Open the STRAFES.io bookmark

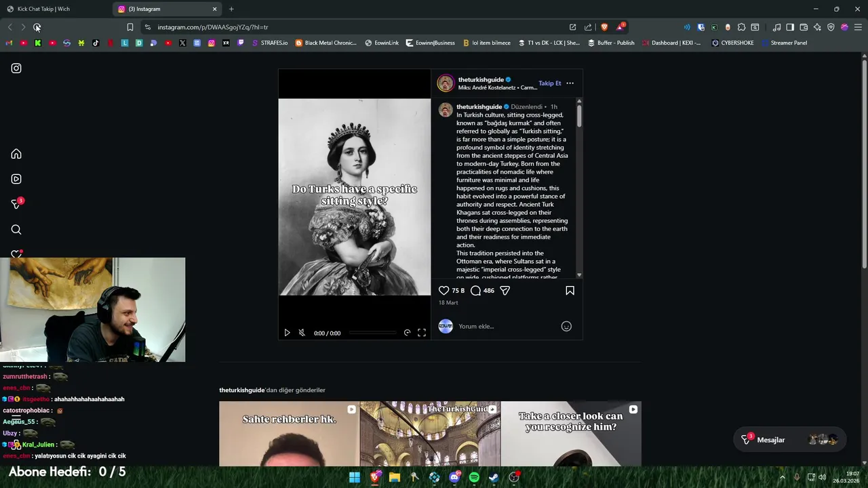tap(269, 43)
